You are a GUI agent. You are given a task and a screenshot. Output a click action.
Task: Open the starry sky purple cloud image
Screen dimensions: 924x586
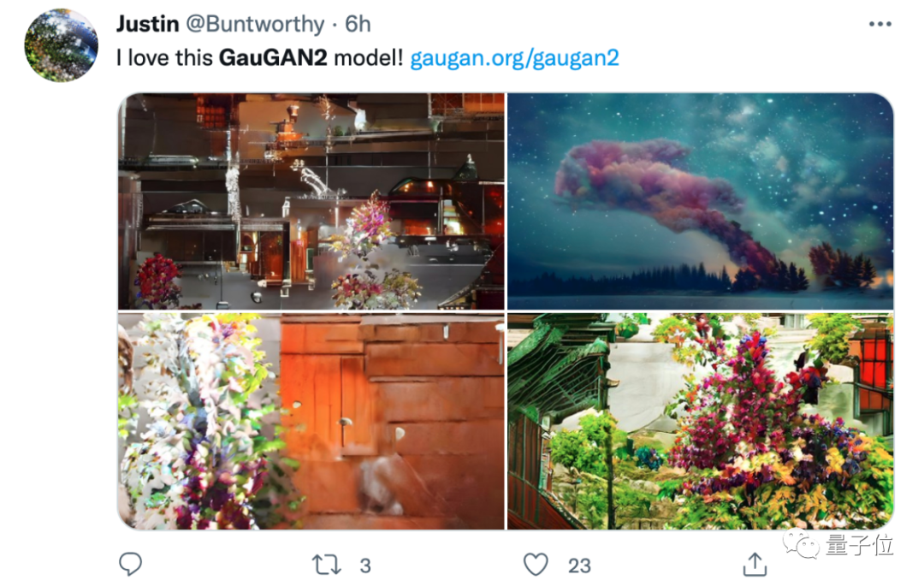[700, 201]
